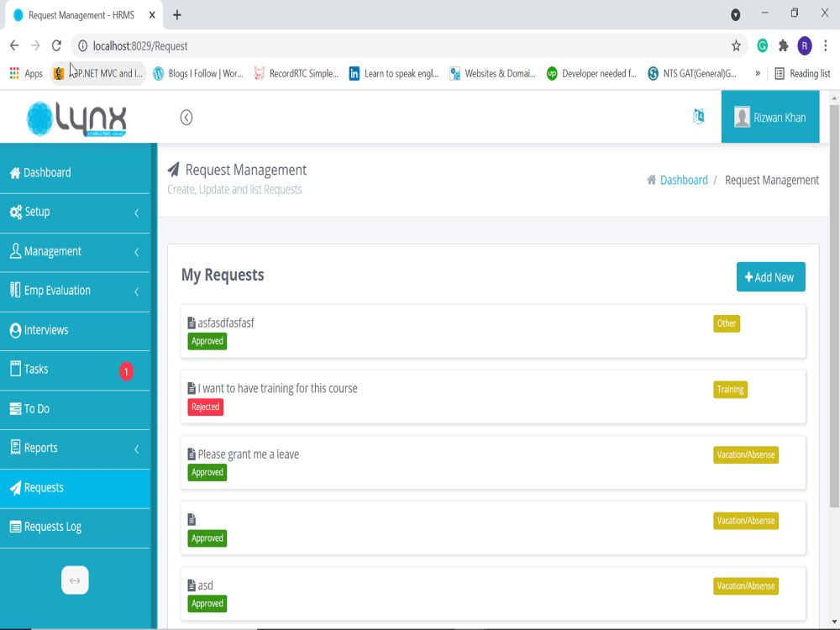The height and width of the screenshot is (630, 840).
Task: Click Requests paper plane icon in sidebar
Action: (15, 487)
